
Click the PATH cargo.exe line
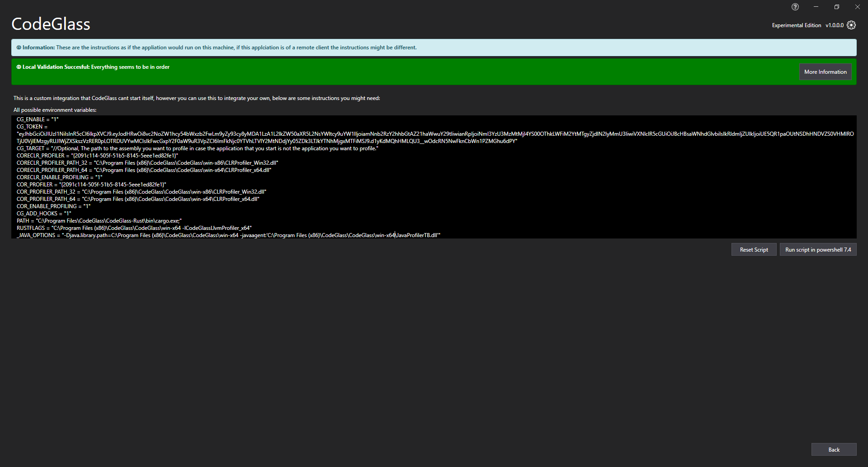(99, 221)
